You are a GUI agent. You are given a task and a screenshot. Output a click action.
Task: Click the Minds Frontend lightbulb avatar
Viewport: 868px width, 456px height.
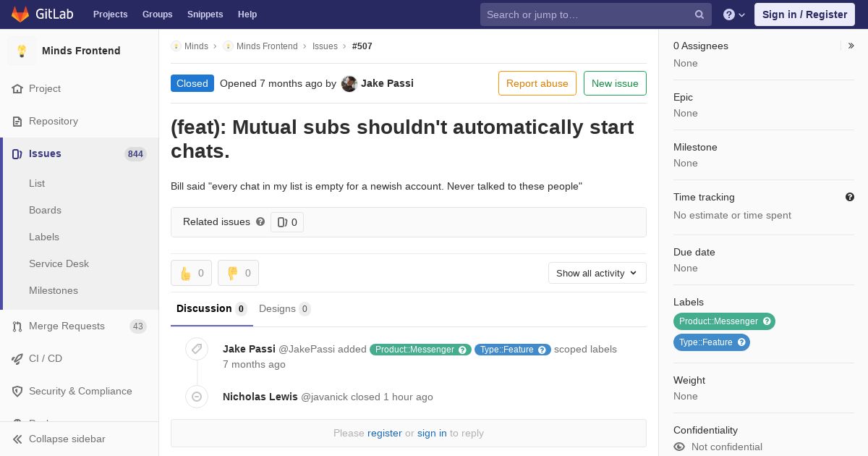pos(22,51)
